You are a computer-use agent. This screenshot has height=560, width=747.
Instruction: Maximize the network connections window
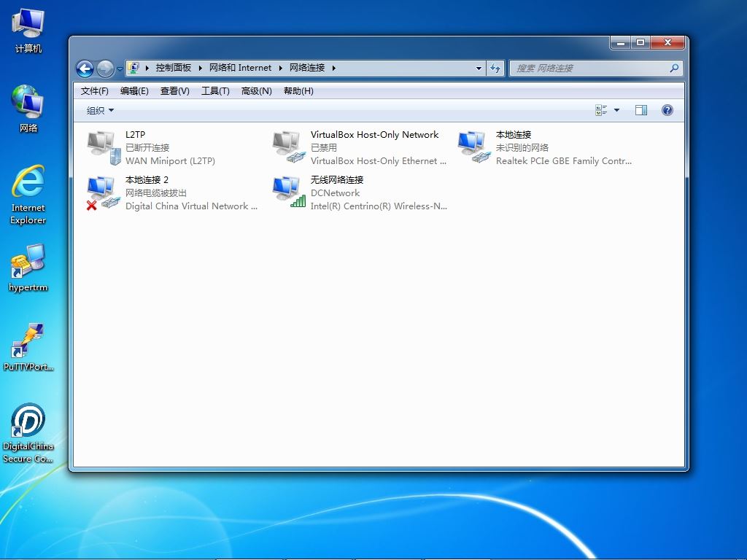pyautogui.click(x=640, y=43)
